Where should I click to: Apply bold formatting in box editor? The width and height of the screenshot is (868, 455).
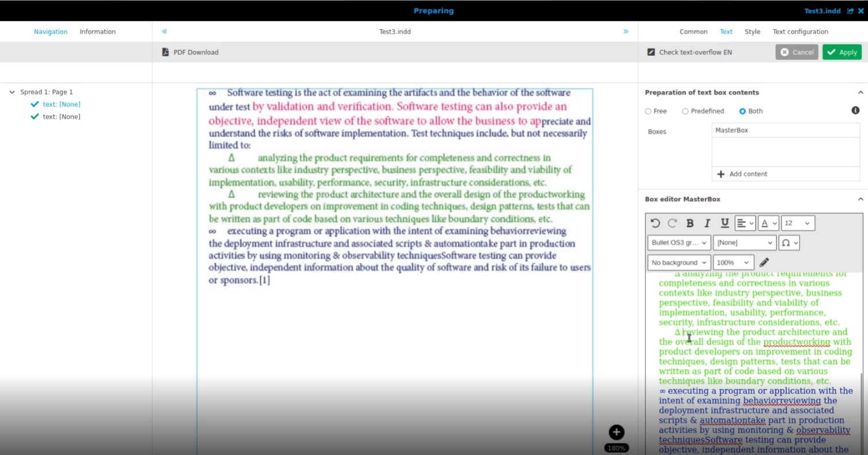[690, 223]
